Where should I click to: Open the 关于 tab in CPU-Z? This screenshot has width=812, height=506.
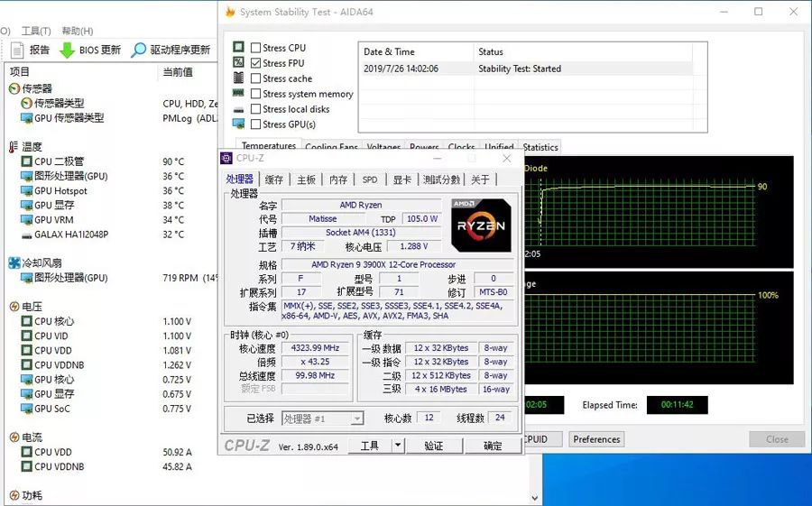pyautogui.click(x=480, y=179)
